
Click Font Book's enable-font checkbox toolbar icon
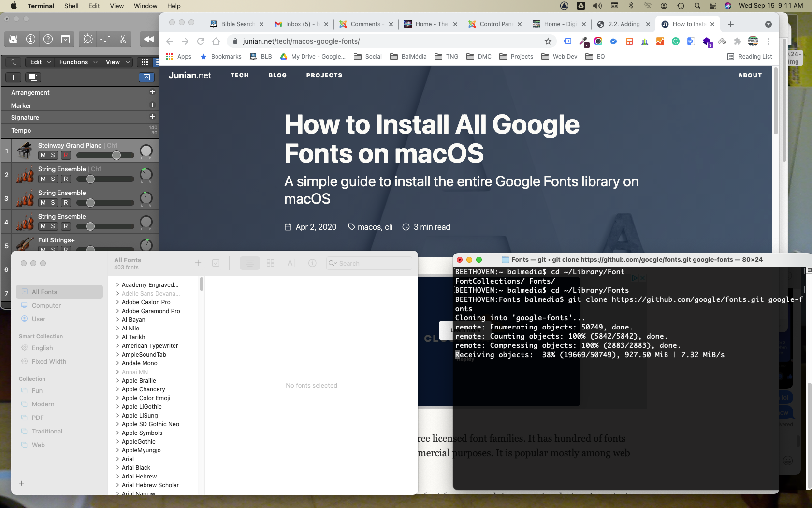(216, 263)
